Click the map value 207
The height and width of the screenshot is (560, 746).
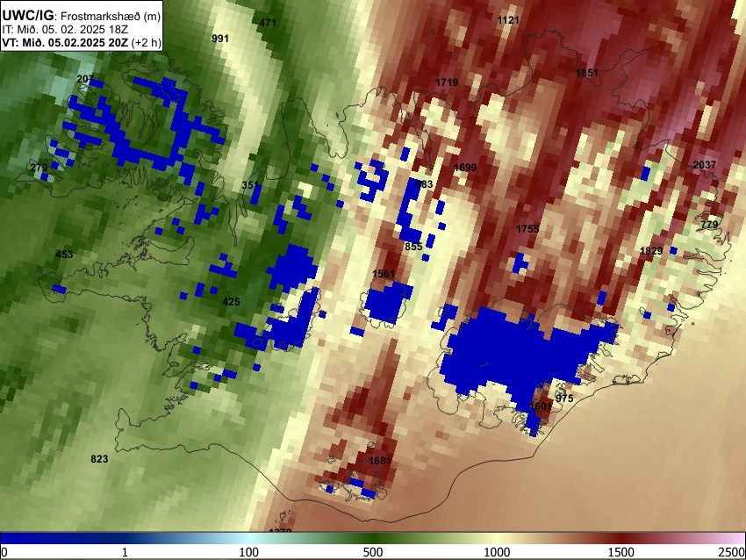[x=85, y=78]
